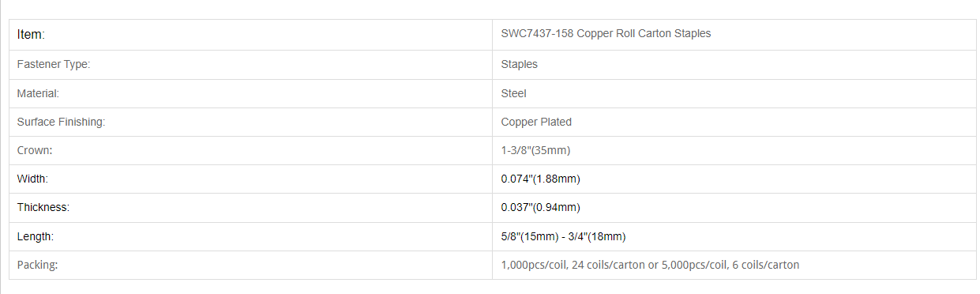Click the 'Item:' header label
Viewport: 980px width, 294px height.
(x=31, y=35)
